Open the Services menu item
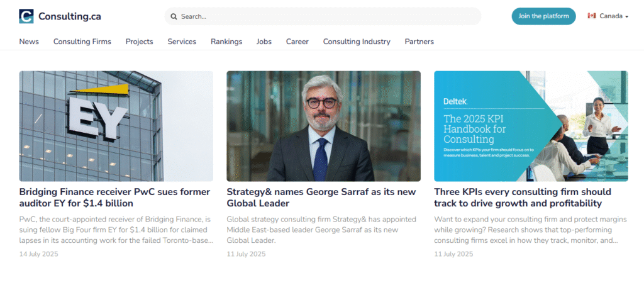Image resolution: width=644 pixels, height=285 pixels. [182, 42]
